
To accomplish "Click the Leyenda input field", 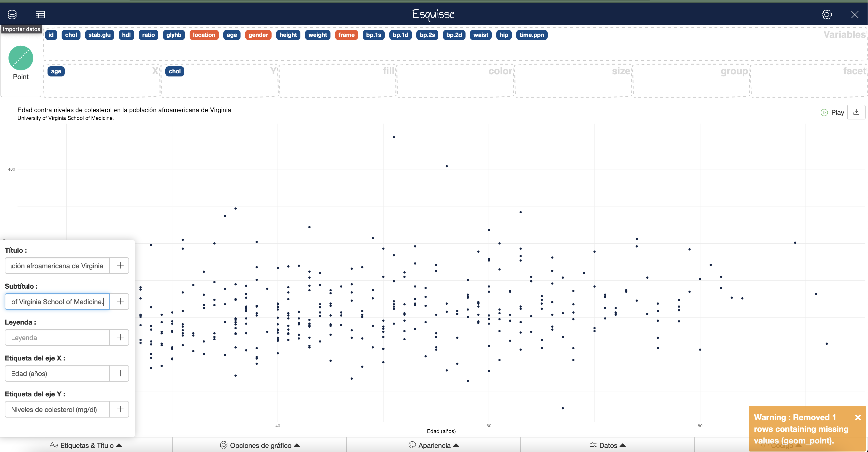I will (x=57, y=338).
